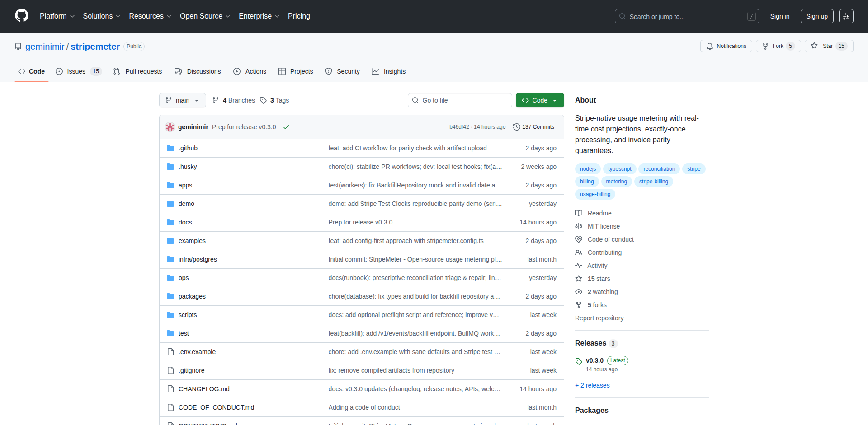The image size is (868, 425).
Task: Click the Sign up button
Action: pos(817,16)
